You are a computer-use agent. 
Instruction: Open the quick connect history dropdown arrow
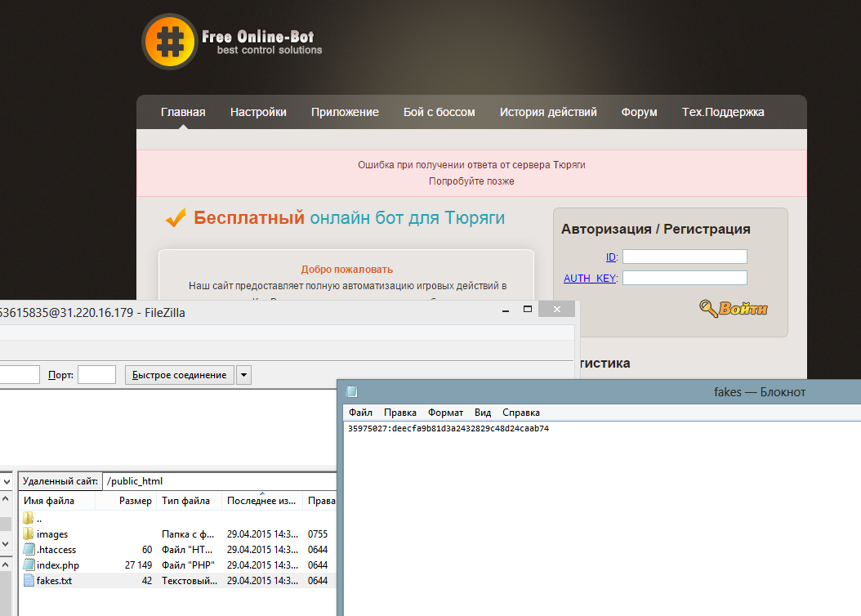243,375
